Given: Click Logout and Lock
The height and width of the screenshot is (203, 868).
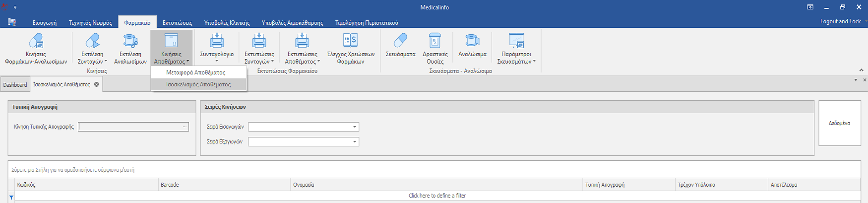Looking at the screenshot, I should pyautogui.click(x=840, y=21).
